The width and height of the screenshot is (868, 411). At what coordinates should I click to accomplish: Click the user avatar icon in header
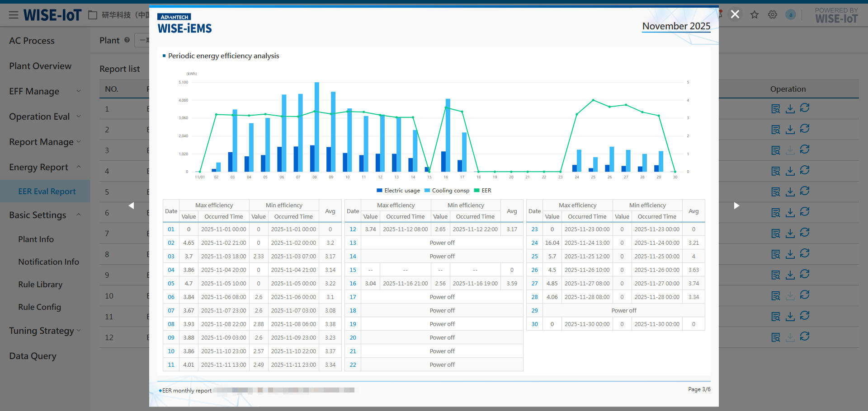tap(791, 15)
